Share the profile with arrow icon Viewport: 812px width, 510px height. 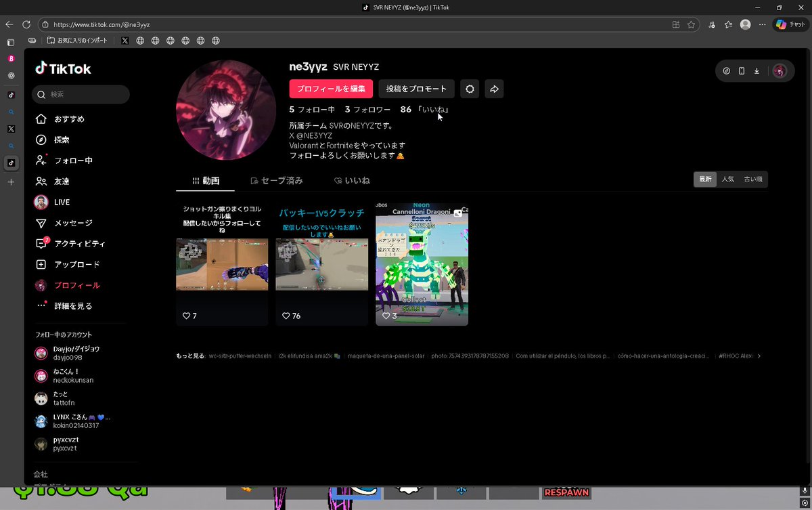[494, 89]
